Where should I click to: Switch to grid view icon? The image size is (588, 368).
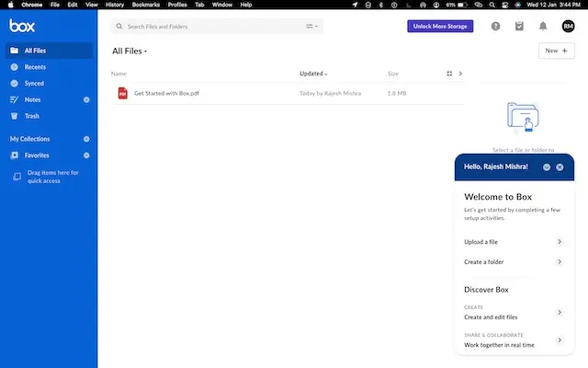[x=449, y=74]
